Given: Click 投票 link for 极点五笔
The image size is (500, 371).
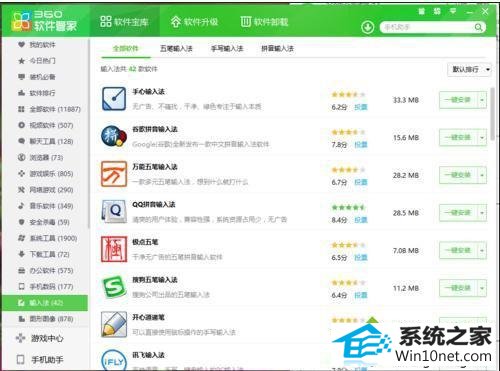Looking at the screenshot, I should pyautogui.click(x=361, y=258).
